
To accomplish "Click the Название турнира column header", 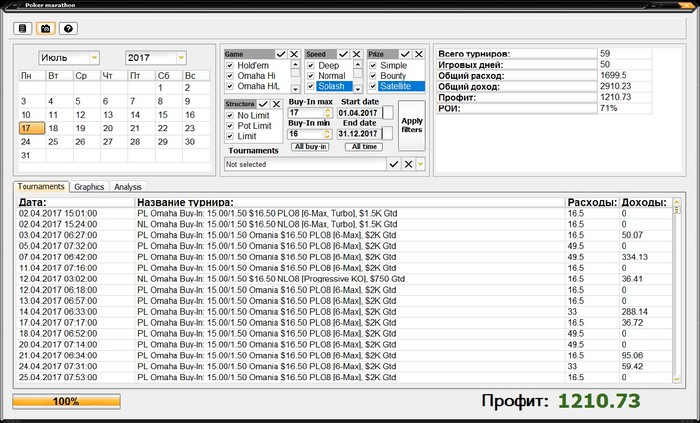I will pos(350,203).
